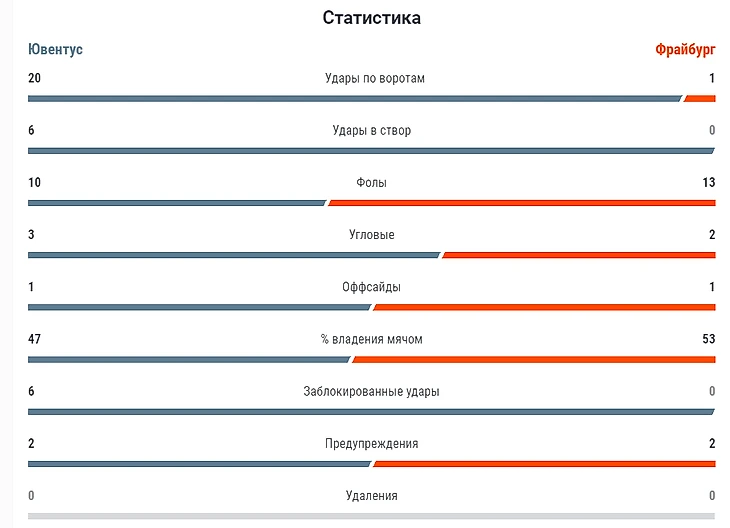The image size is (730, 528).
Task: Click the blue Угловые bar segment
Action: [x=234, y=255]
